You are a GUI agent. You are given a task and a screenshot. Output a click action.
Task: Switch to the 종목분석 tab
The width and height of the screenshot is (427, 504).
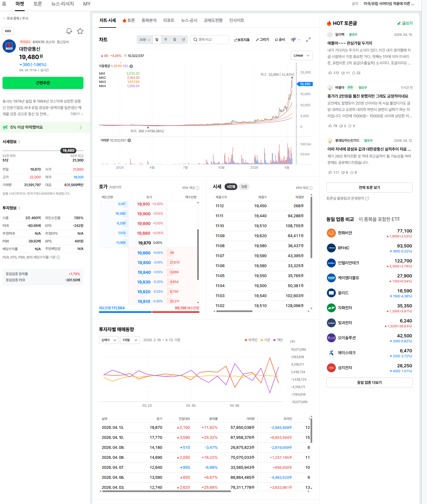coord(149,20)
